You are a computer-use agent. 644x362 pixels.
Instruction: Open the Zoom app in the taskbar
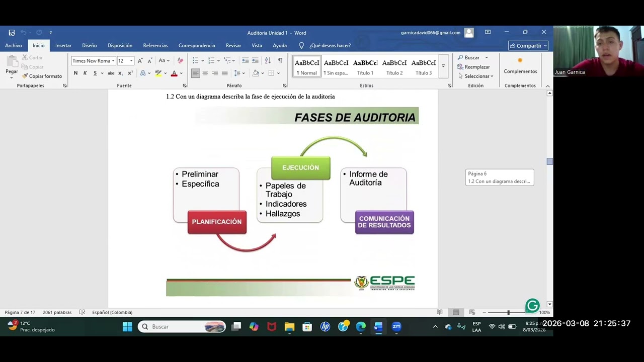pyautogui.click(x=396, y=327)
